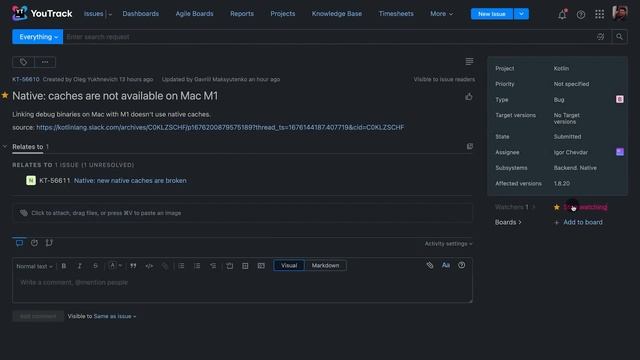Click the issue details list icon

click(x=469, y=62)
